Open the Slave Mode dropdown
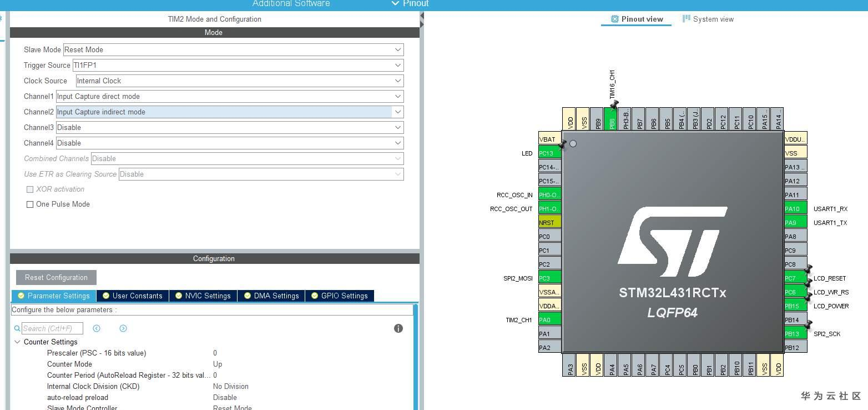 tap(233, 49)
